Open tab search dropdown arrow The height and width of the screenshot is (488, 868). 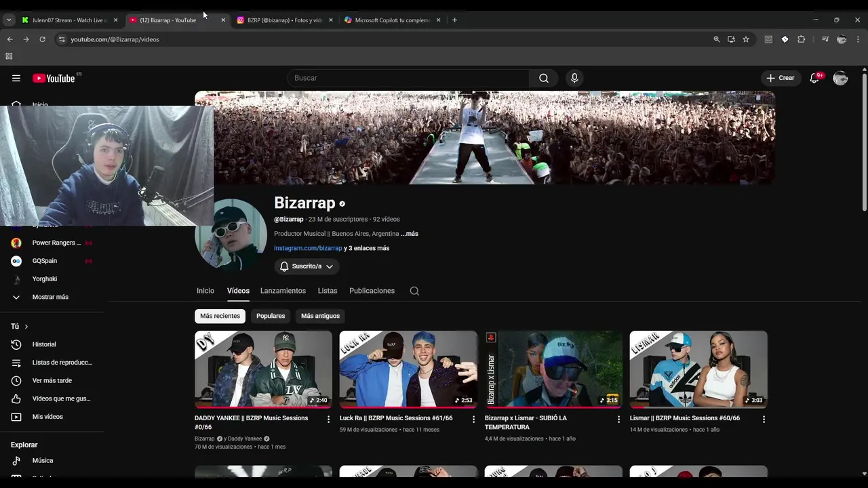point(9,20)
